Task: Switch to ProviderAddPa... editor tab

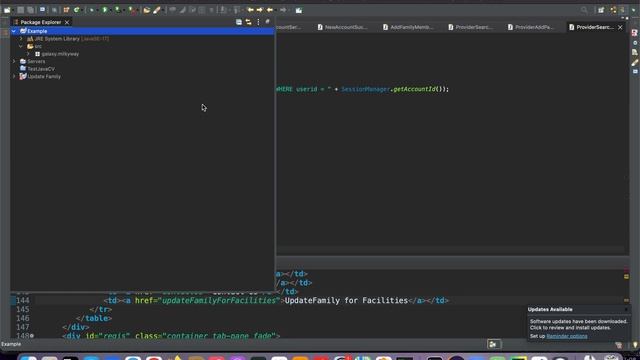Action: point(531,27)
